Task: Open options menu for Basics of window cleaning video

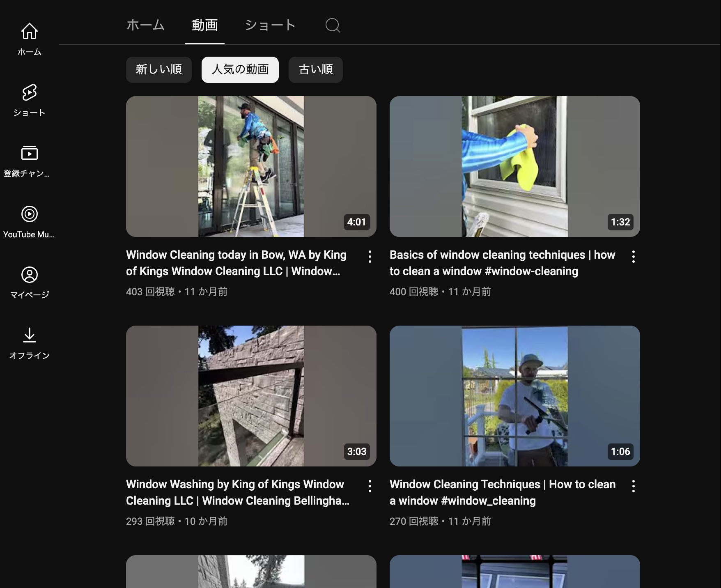Action: coord(633,257)
